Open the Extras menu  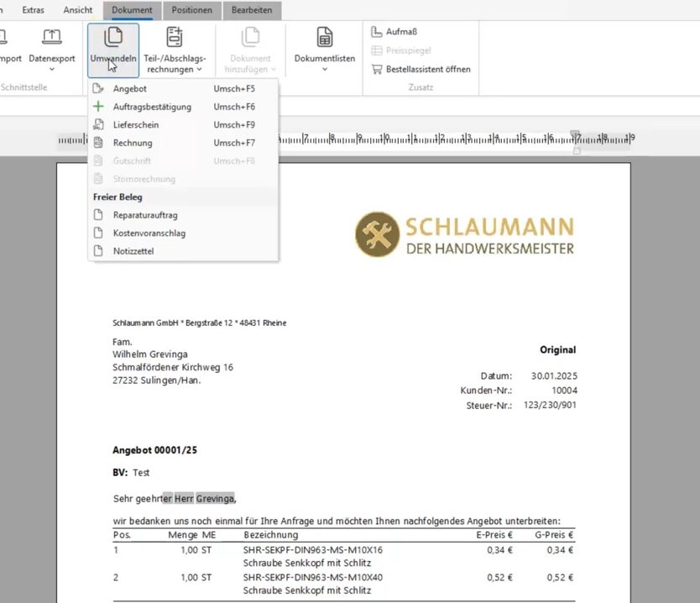33,10
